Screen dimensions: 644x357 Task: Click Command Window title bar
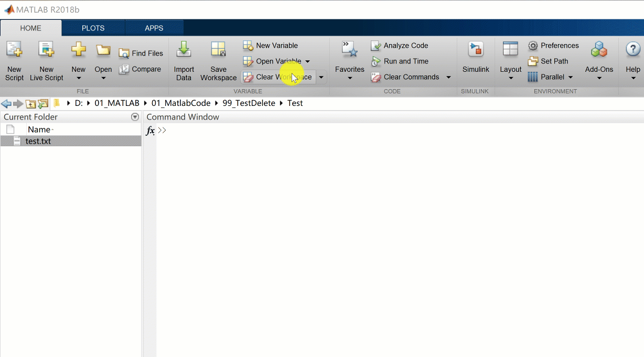[x=393, y=117]
